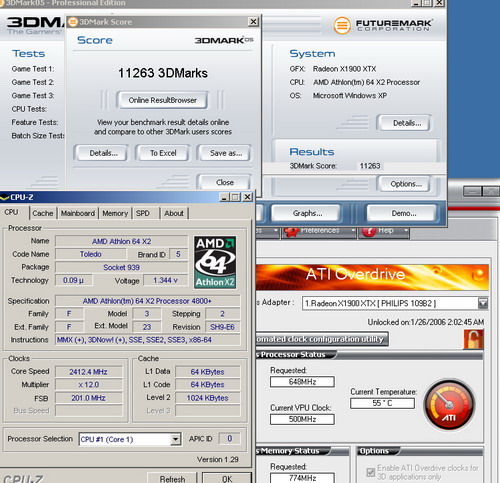Click the Requested 648MHz VPU clock field

pos(302,382)
